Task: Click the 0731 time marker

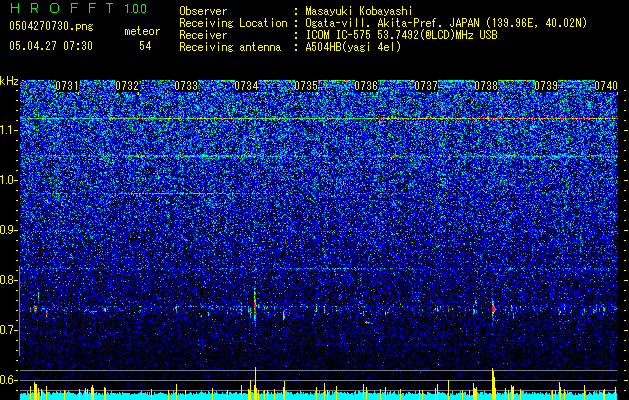Action: tap(67, 86)
